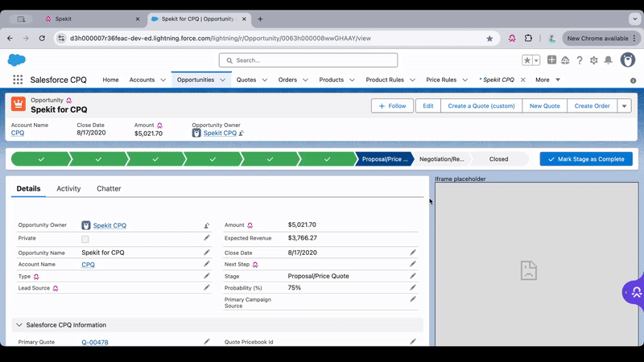Screen dimensions: 644x362
Task: Click the Chrome address bar URL
Action: click(221, 38)
